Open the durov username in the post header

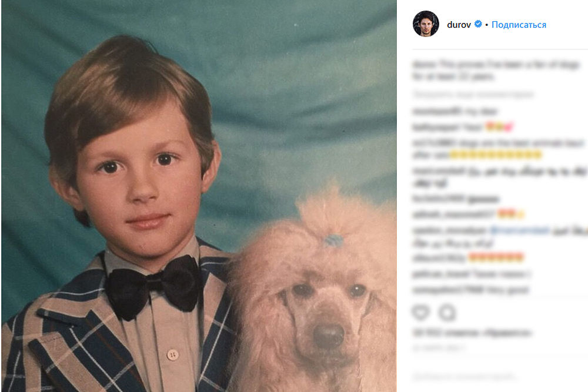click(x=459, y=25)
